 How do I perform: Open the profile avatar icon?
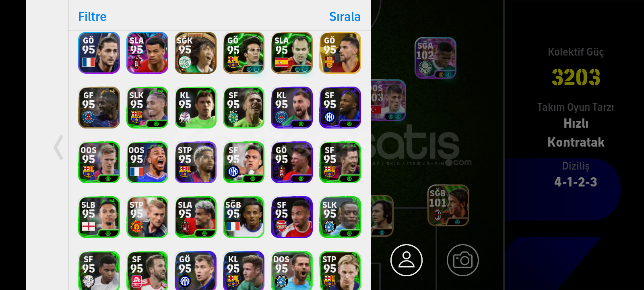point(407,260)
